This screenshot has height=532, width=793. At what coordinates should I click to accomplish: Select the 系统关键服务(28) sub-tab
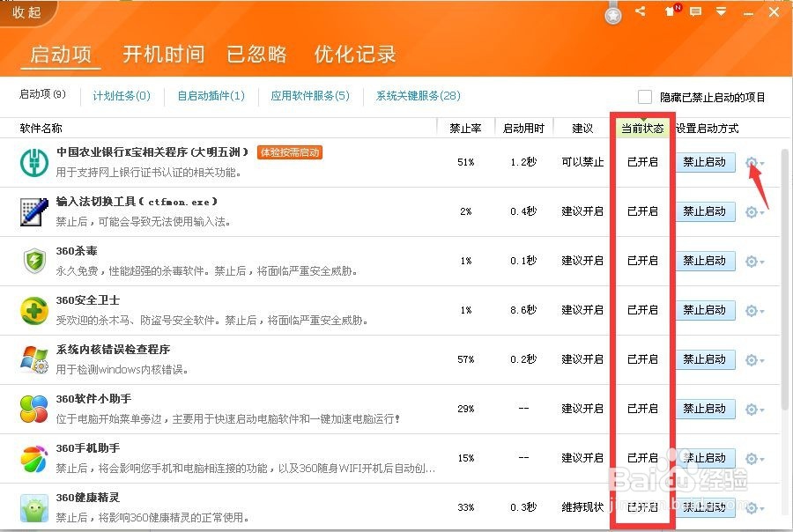[x=419, y=96]
